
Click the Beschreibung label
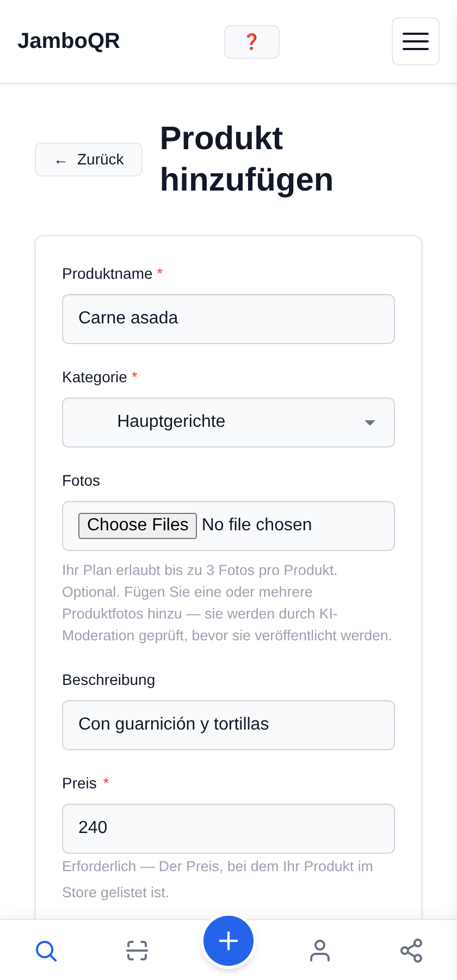(x=109, y=680)
